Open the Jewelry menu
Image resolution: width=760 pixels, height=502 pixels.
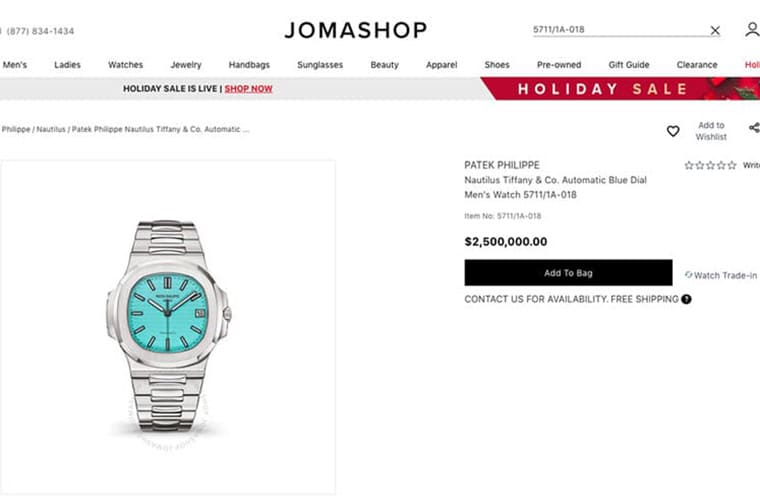pos(186,65)
